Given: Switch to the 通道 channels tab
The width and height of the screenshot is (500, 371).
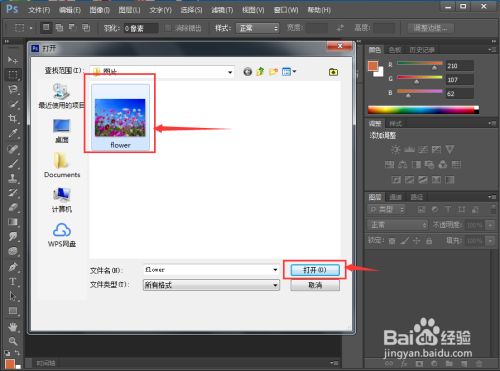Looking at the screenshot, I should 396,197.
